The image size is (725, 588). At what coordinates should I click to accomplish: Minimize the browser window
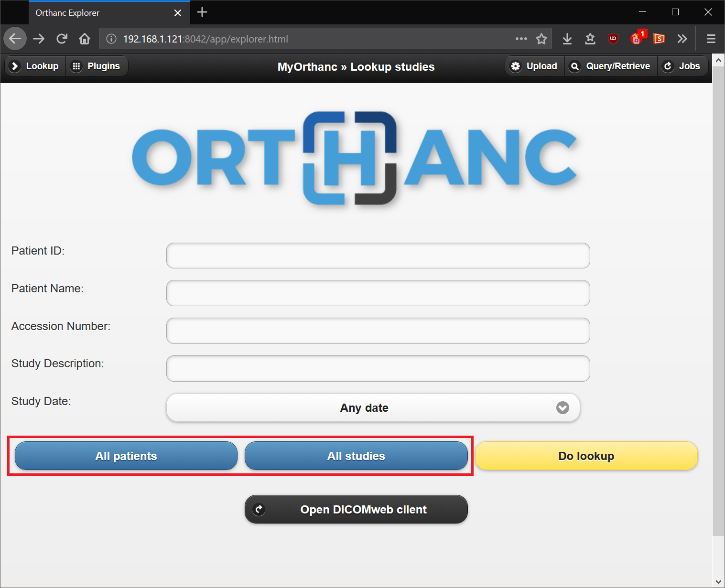tap(642, 12)
